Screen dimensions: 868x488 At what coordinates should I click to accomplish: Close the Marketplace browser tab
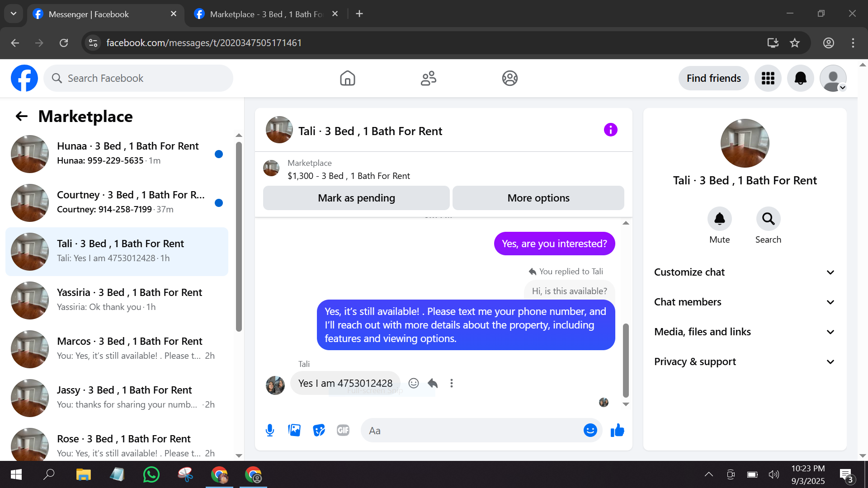[x=335, y=14]
